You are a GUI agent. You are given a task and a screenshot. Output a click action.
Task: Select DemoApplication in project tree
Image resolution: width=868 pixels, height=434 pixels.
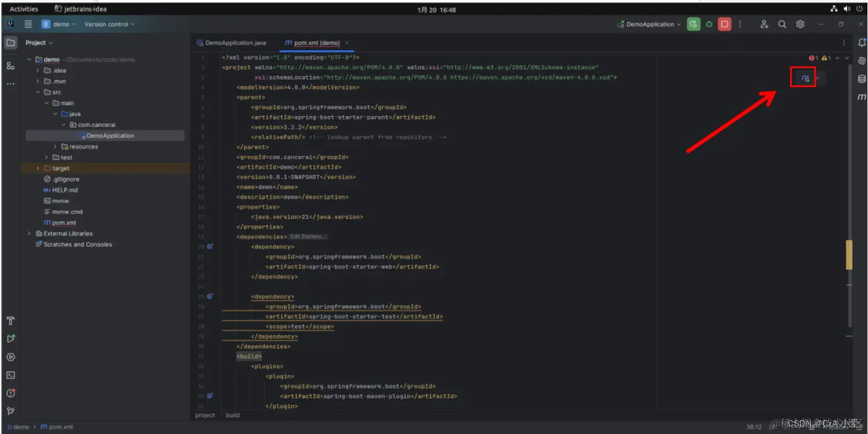(x=105, y=136)
